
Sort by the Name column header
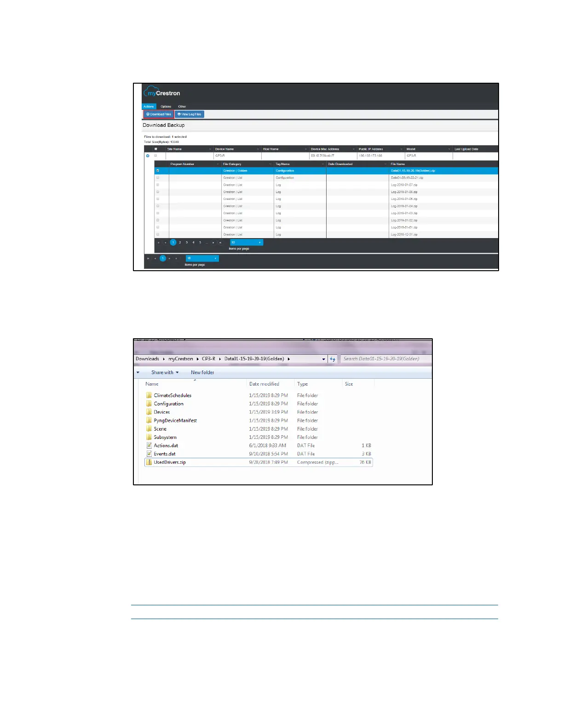coord(152,384)
